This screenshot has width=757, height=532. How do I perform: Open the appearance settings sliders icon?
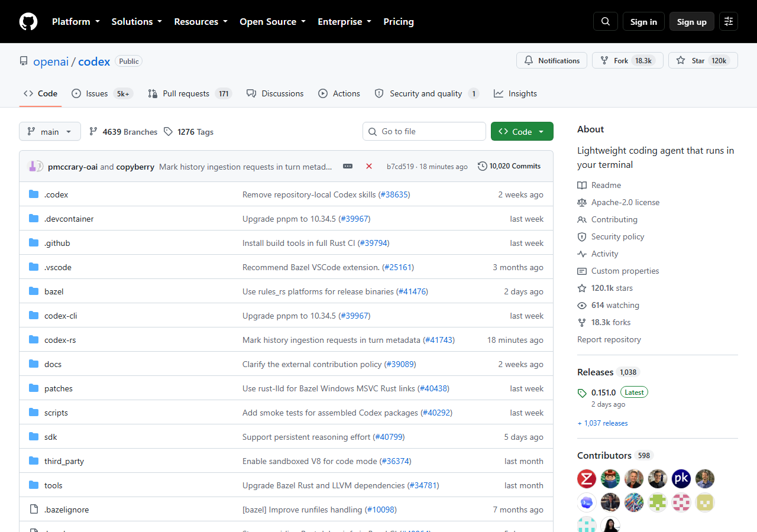(729, 22)
